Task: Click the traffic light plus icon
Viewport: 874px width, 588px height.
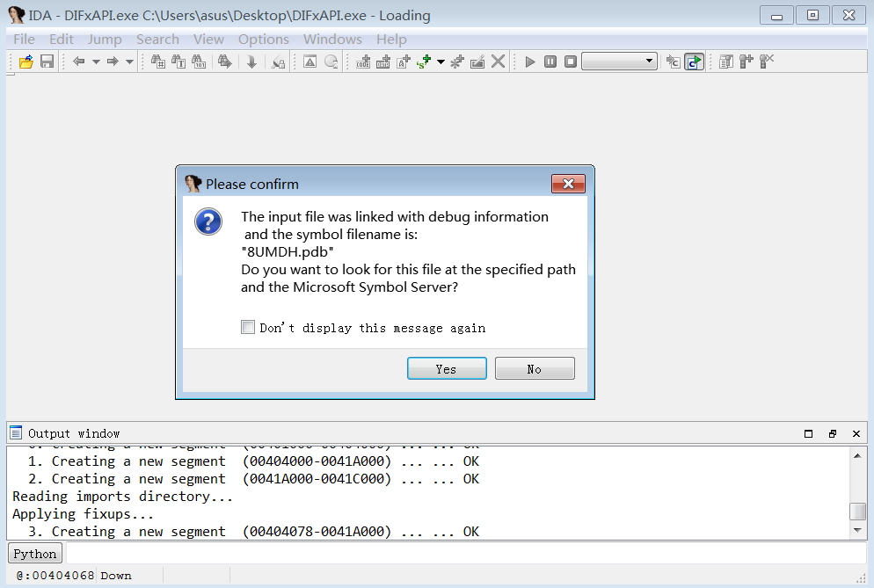Action: click(746, 62)
